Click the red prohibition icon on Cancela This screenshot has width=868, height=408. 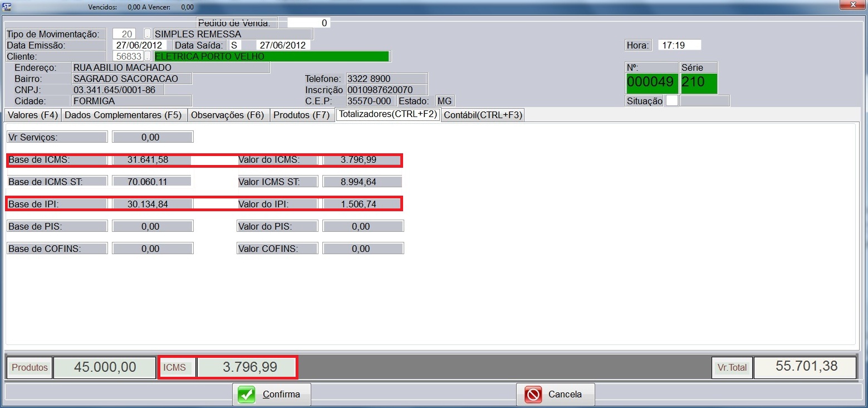tap(533, 395)
